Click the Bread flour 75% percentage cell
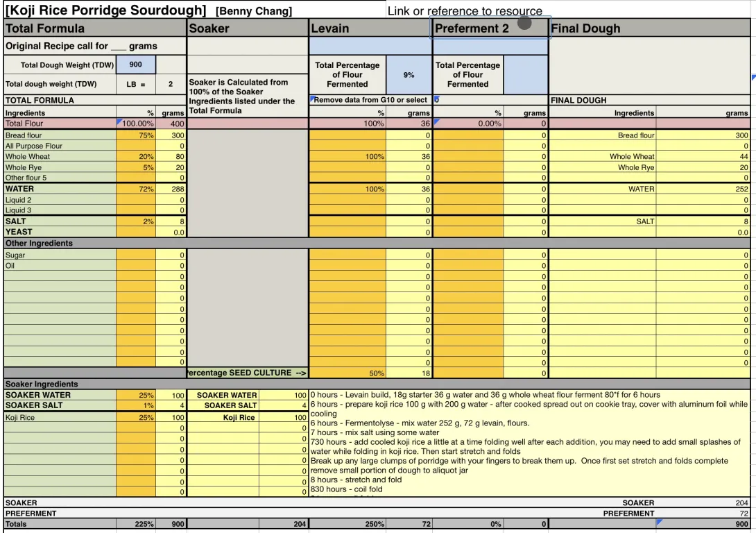 tap(136, 136)
